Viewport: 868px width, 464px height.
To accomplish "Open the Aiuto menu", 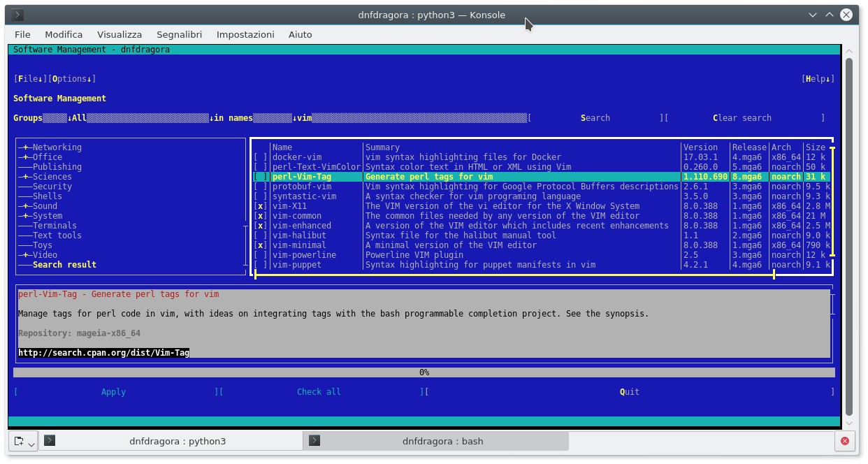I will [301, 34].
